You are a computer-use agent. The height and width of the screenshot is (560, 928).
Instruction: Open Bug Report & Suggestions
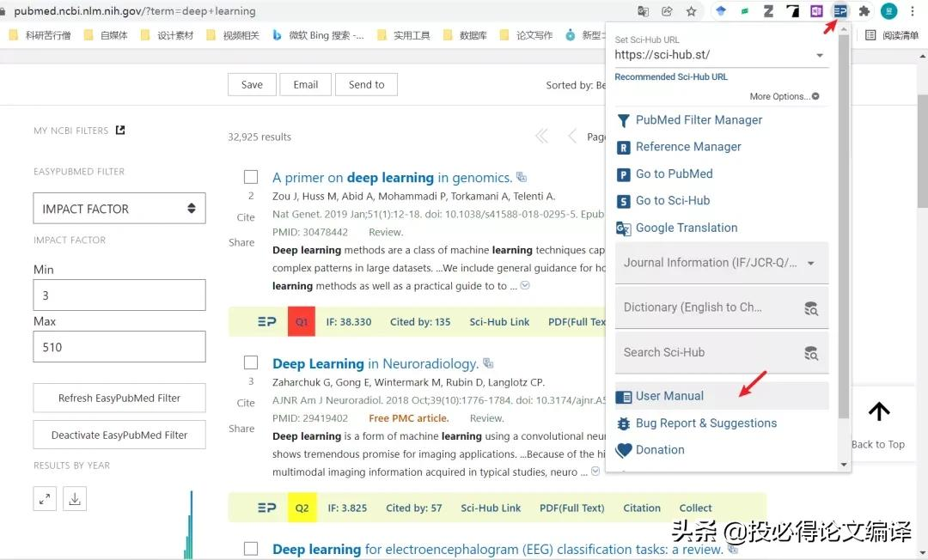705,423
